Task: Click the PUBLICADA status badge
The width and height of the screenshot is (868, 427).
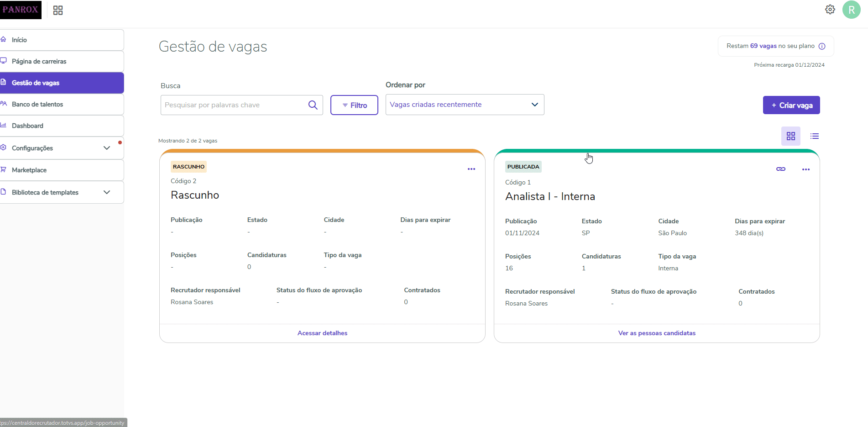Action: [523, 167]
